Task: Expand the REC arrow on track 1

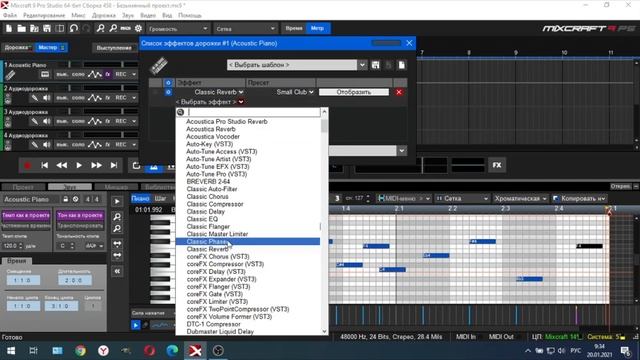Action: tap(133, 75)
